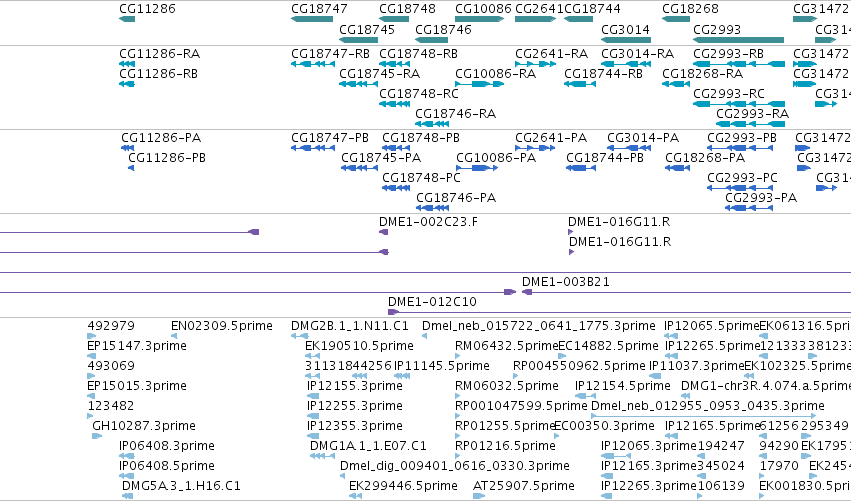Image resolution: width=851 pixels, height=501 pixels.
Task: Select the CG18268 gene label
Action: click(x=690, y=9)
